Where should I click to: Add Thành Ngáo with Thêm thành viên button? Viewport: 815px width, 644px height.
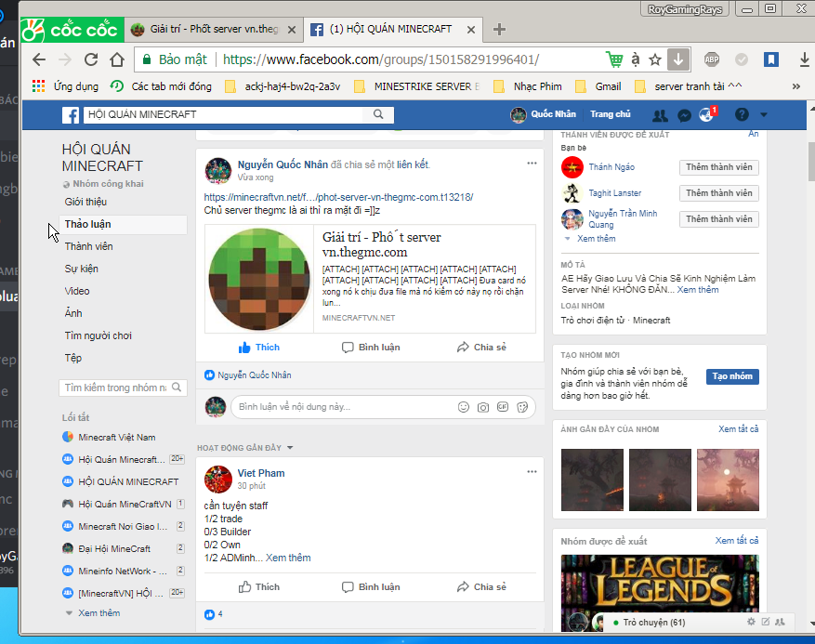click(x=720, y=167)
